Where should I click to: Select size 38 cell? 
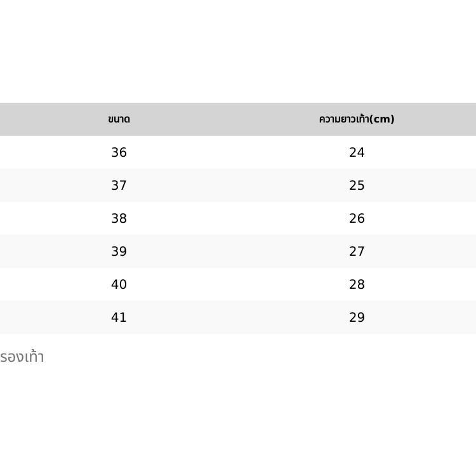click(119, 218)
